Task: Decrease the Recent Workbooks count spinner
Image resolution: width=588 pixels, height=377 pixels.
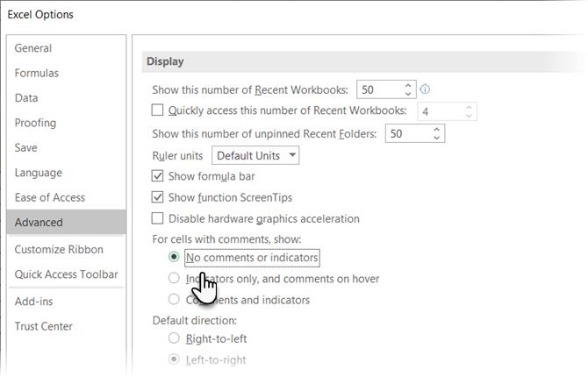Action: coord(409,94)
